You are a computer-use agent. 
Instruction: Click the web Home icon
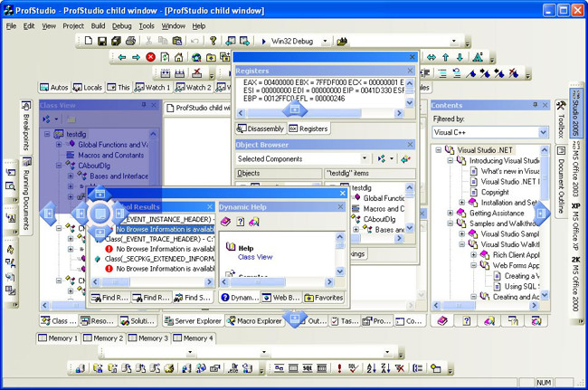(179, 57)
